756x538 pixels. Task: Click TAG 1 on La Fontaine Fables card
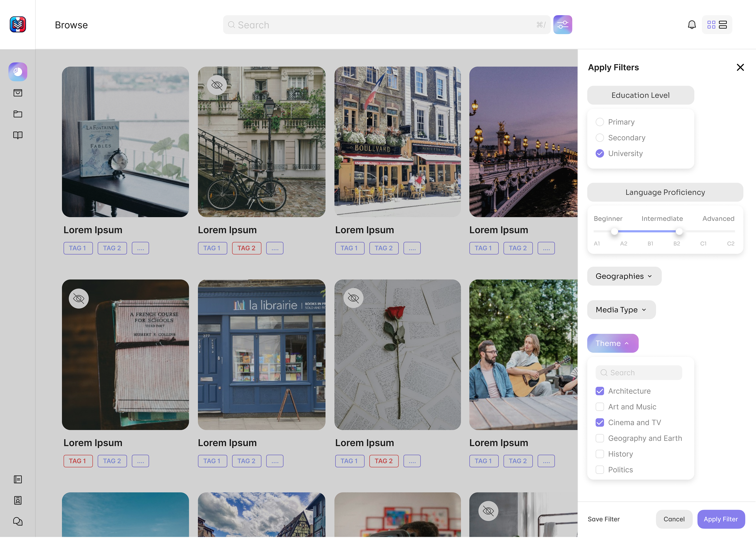(x=78, y=248)
